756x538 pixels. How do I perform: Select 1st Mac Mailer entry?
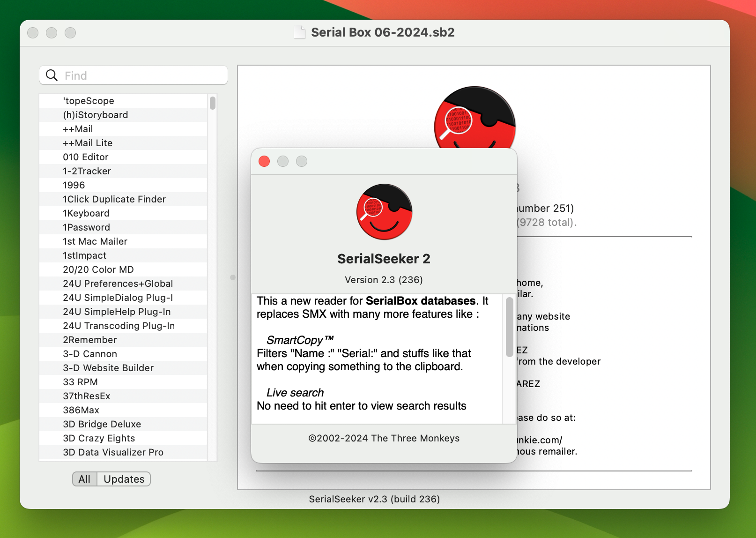click(123, 241)
